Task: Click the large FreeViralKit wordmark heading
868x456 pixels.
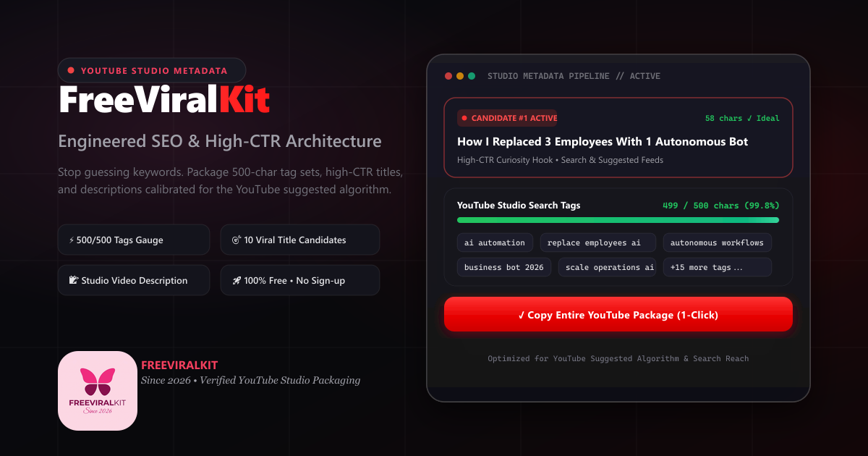Action: (x=164, y=100)
